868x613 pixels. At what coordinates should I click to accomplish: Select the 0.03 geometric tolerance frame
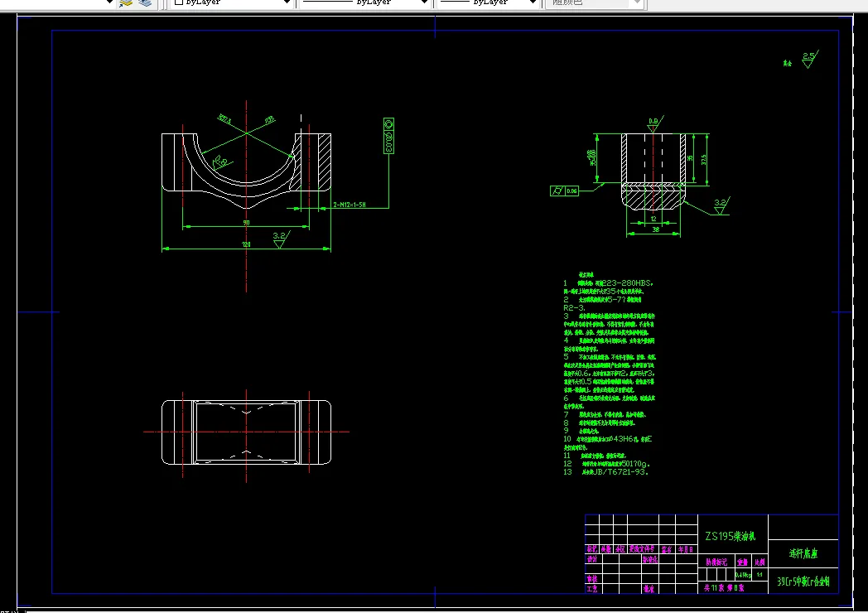point(388,136)
